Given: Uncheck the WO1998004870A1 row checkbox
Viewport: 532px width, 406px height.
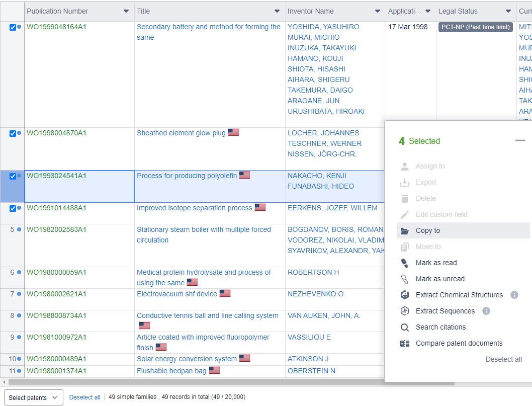Looking at the screenshot, I should (x=13, y=134).
